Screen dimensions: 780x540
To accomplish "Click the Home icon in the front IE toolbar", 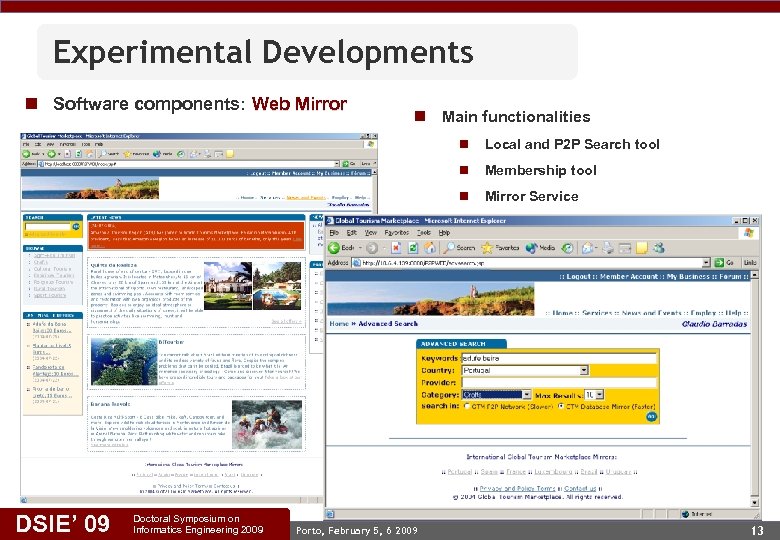I will click(430, 248).
